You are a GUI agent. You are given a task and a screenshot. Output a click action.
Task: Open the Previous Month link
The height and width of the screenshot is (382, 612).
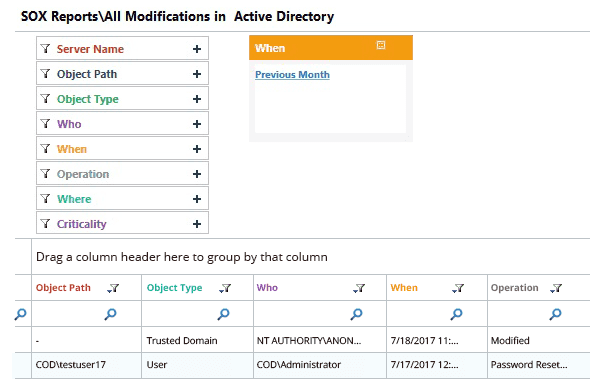pos(292,75)
